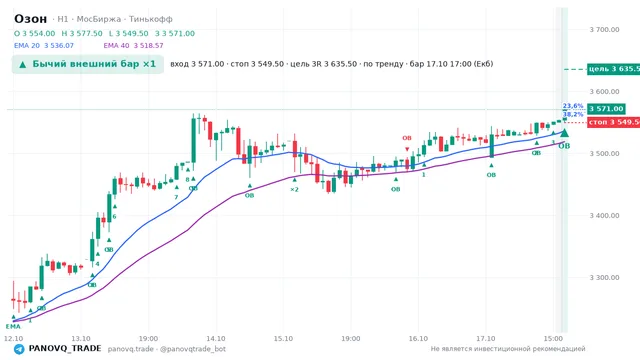Click the 3 400.00 price axis label
This screenshot has width=640, height=360.
pos(604,216)
